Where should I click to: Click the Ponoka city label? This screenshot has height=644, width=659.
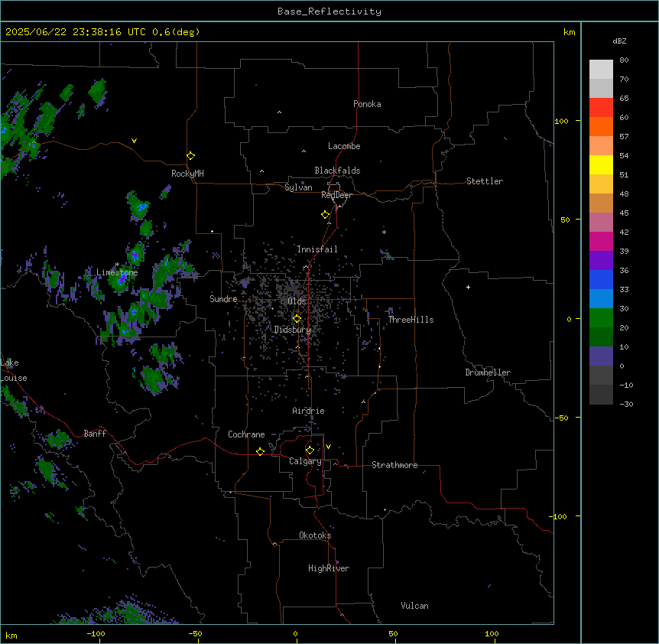367,104
